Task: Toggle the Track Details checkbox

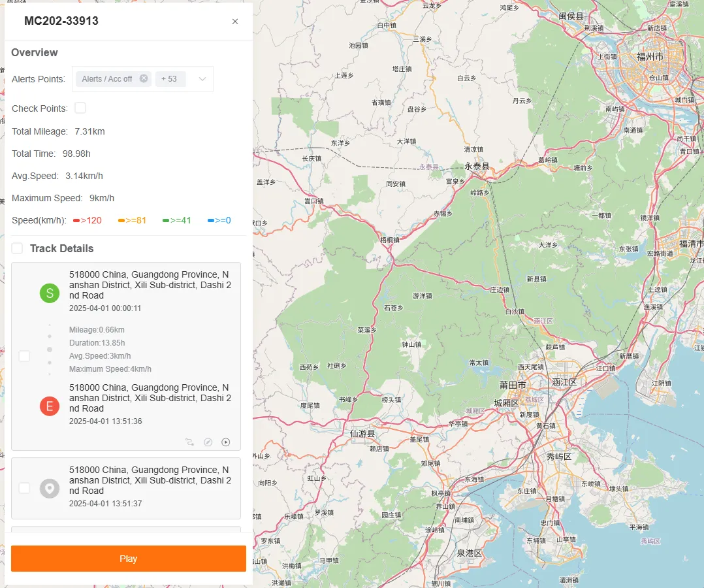Action: [16, 248]
